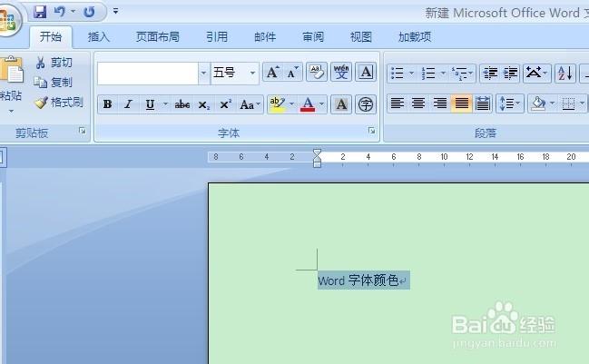
Task: Click the Clear Formatting eraser icon
Action: tap(317, 72)
